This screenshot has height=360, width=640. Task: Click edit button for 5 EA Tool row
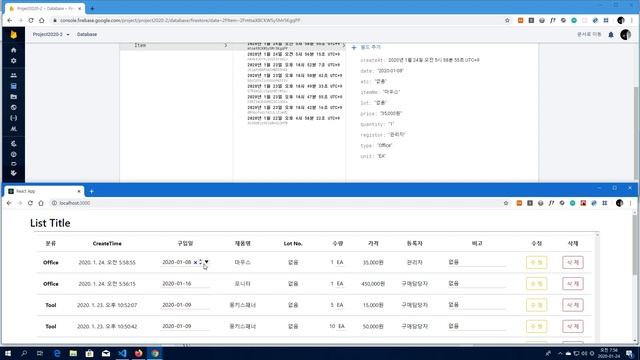536,305
